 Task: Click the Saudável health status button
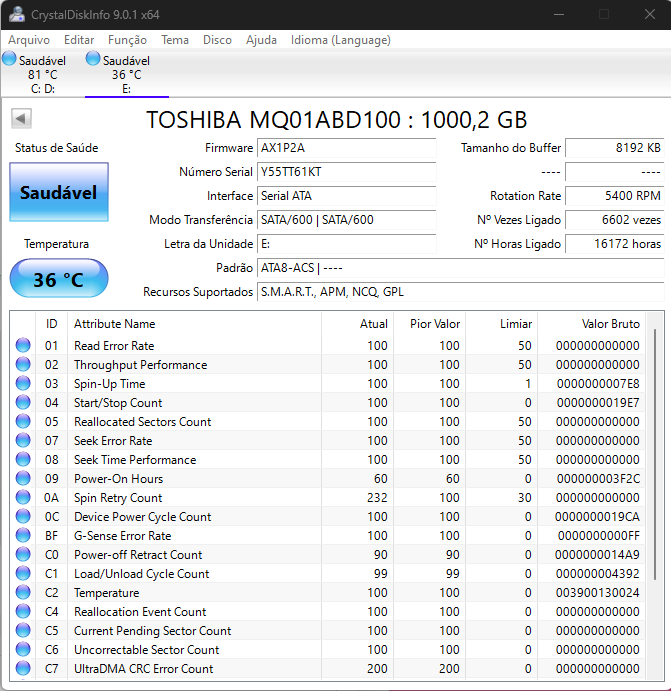(x=59, y=192)
